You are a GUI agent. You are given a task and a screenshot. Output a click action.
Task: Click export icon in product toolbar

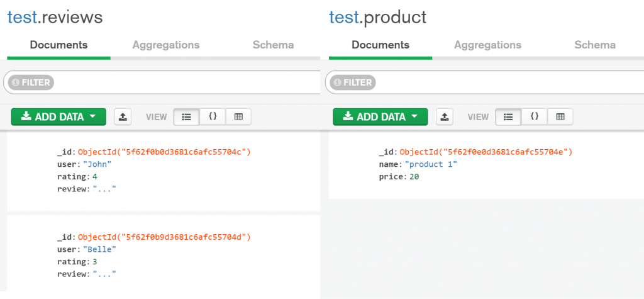click(445, 116)
